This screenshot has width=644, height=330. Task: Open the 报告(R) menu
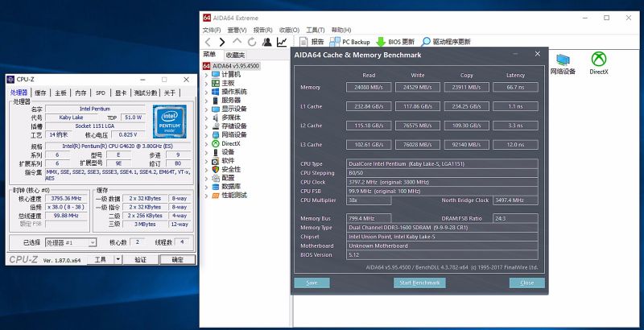pyautogui.click(x=263, y=30)
